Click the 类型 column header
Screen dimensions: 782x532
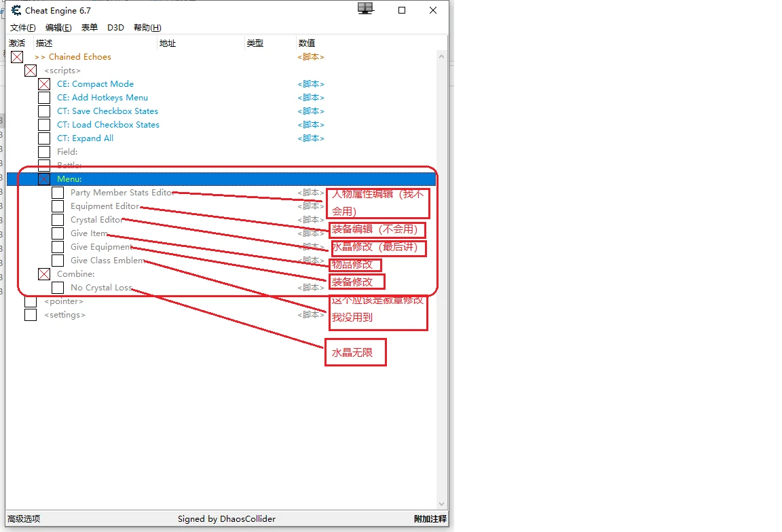click(x=255, y=43)
